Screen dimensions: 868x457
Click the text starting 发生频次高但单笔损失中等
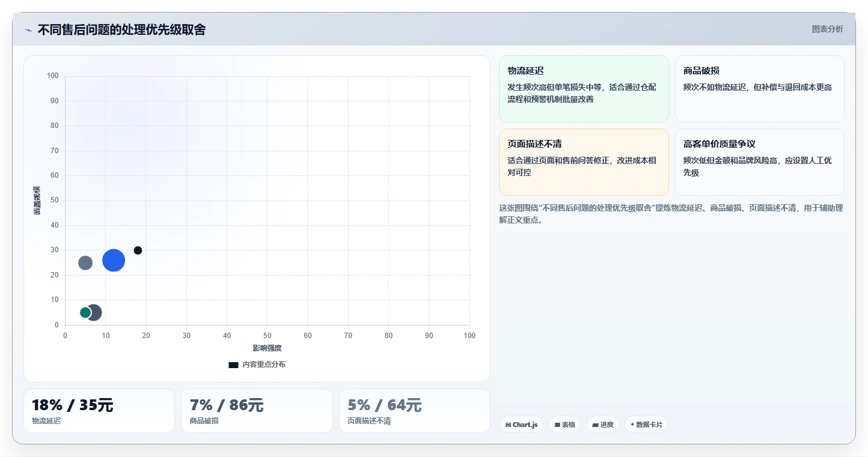click(x=582, y=93)
